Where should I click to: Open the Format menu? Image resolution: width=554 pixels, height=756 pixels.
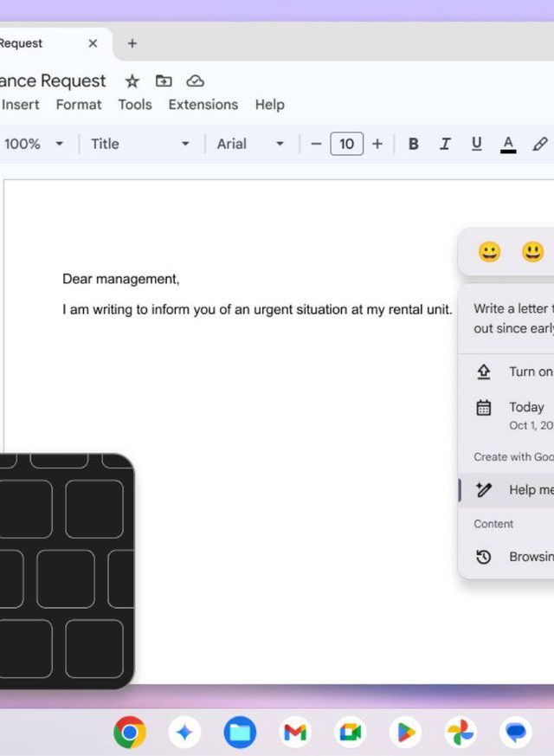(79, 104)
